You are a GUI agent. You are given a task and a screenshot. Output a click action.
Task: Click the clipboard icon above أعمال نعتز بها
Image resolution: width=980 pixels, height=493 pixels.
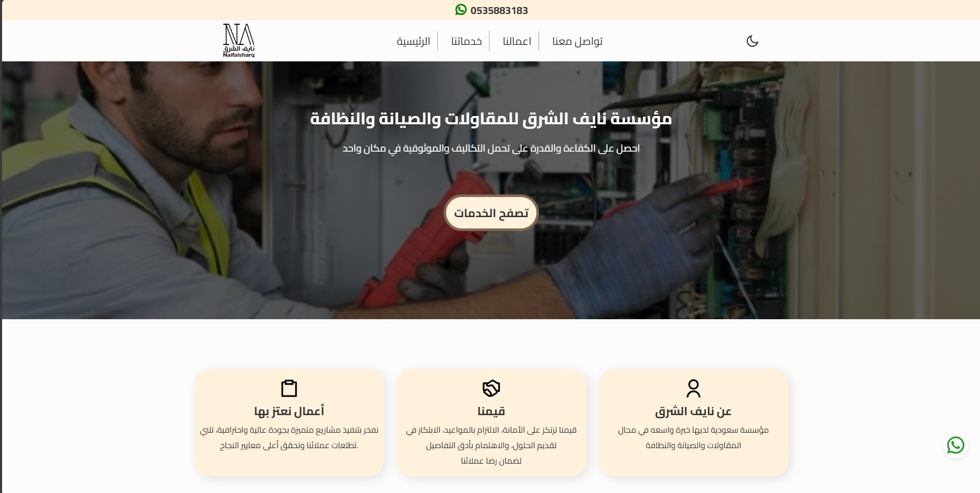point(289,388)
